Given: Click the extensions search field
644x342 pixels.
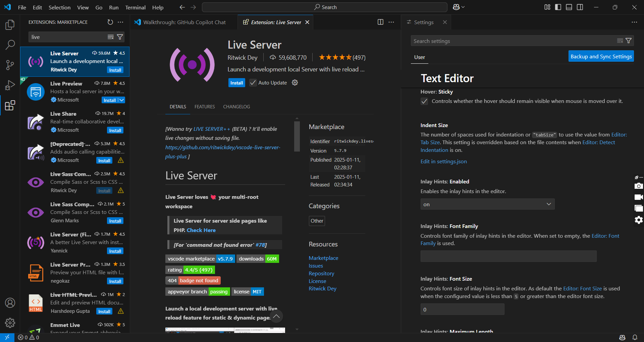Looking at the screenshot, I should click(67, 37).
